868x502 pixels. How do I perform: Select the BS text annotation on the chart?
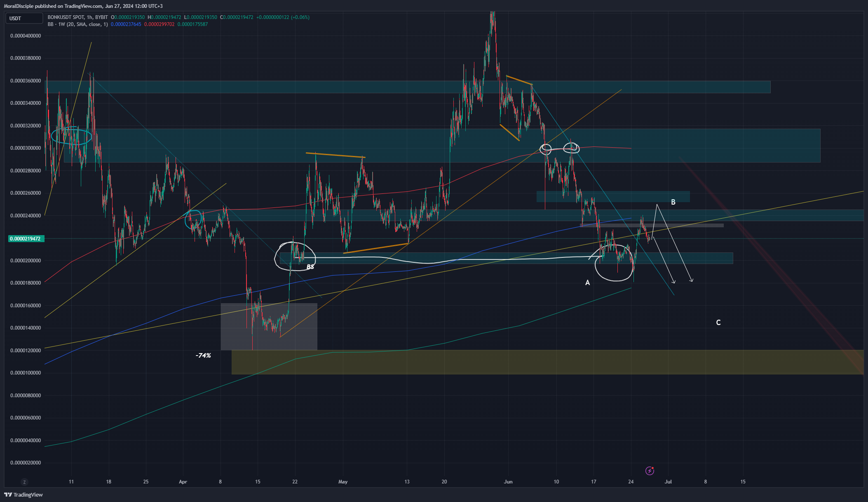[310, 267]
